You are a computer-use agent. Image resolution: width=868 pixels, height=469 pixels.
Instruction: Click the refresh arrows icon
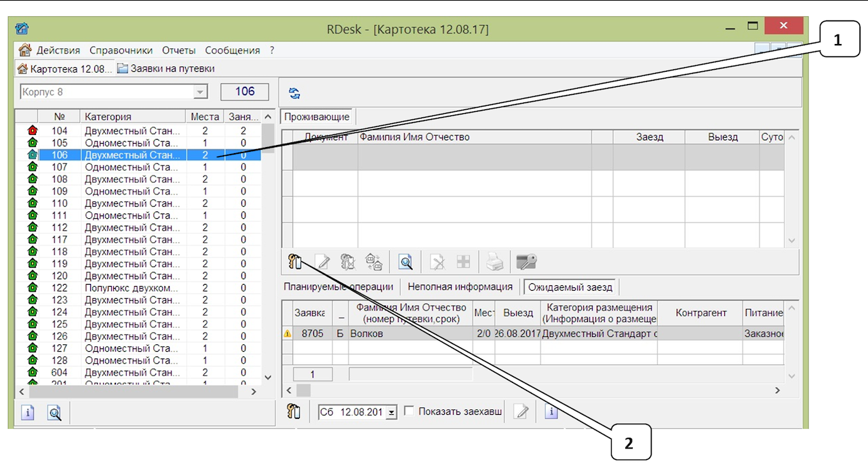294,93
